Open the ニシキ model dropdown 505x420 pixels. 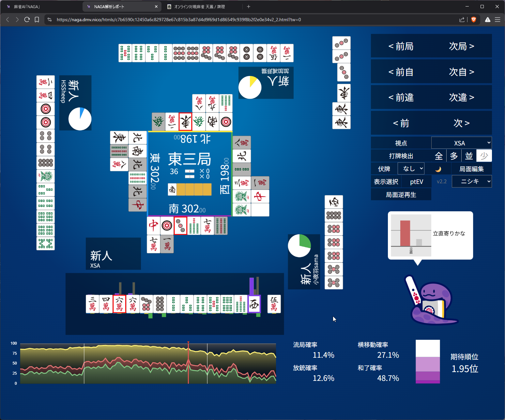472,181
